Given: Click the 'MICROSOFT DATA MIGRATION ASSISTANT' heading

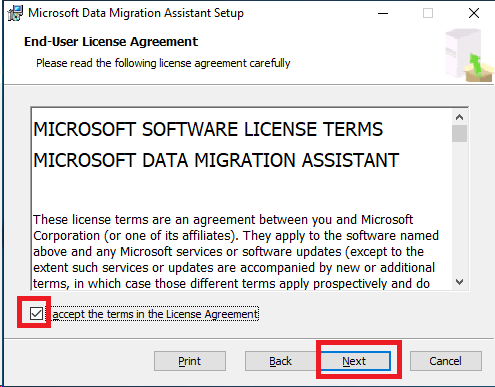Looking at the screenshot, I should (x=216, y=160).
